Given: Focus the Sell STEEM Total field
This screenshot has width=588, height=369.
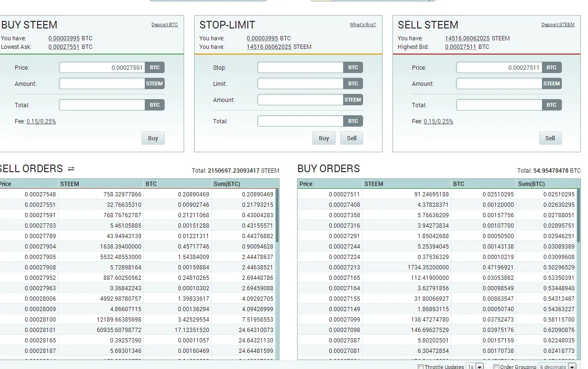Looking at the screenshot, I should coord(499,105).
